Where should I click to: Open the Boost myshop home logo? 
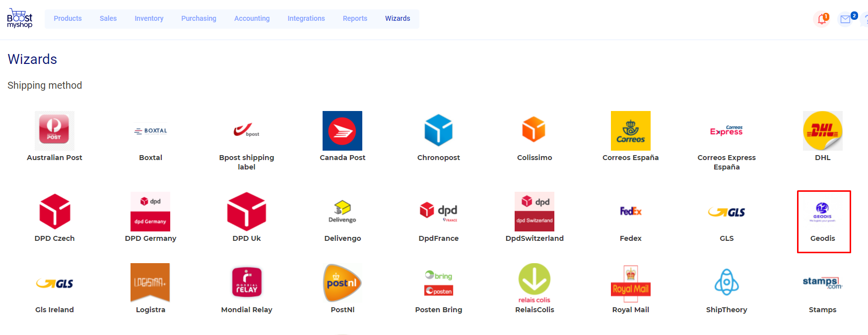coord(20,18)
